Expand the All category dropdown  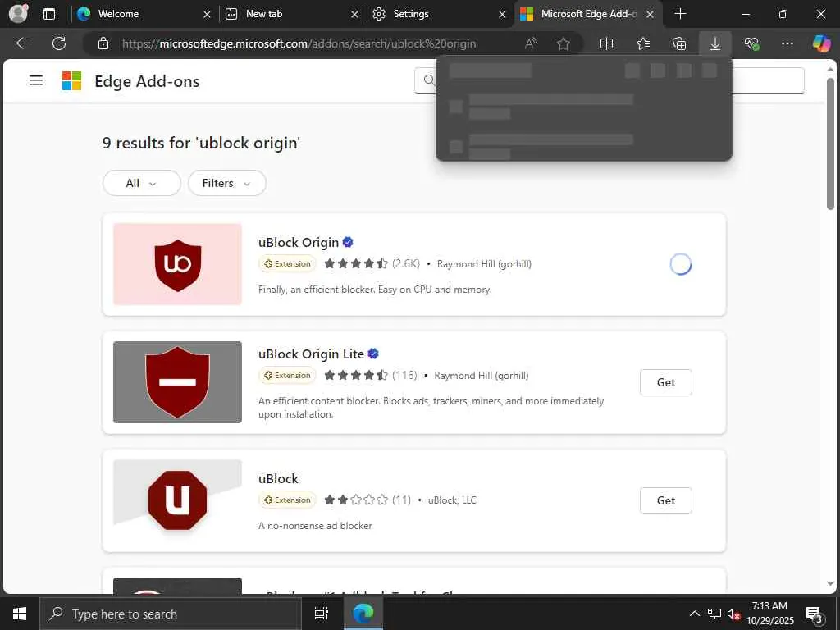click(x=141, y=183)
